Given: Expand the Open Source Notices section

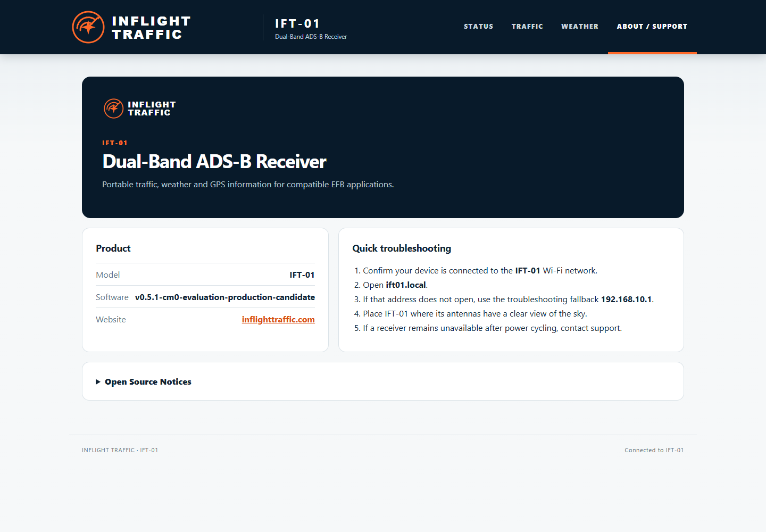Looking at the screenshot, I should click(144, 381).
